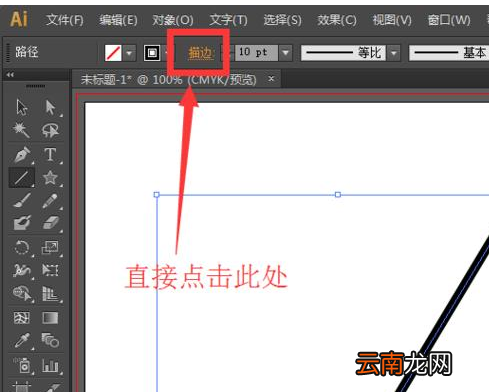
Task: Pick the Free Transform tool
Action: [x=50, y=270]
